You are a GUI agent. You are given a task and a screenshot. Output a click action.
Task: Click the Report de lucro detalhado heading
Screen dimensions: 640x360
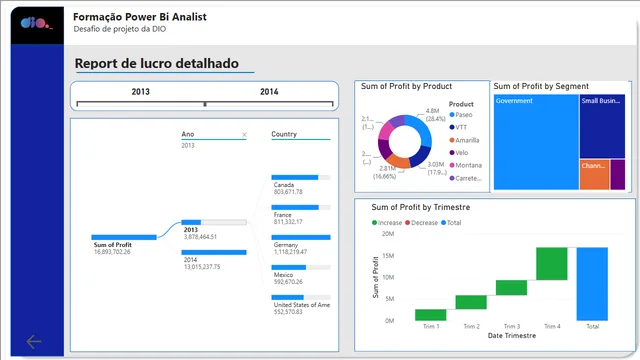tap(157, 63)
